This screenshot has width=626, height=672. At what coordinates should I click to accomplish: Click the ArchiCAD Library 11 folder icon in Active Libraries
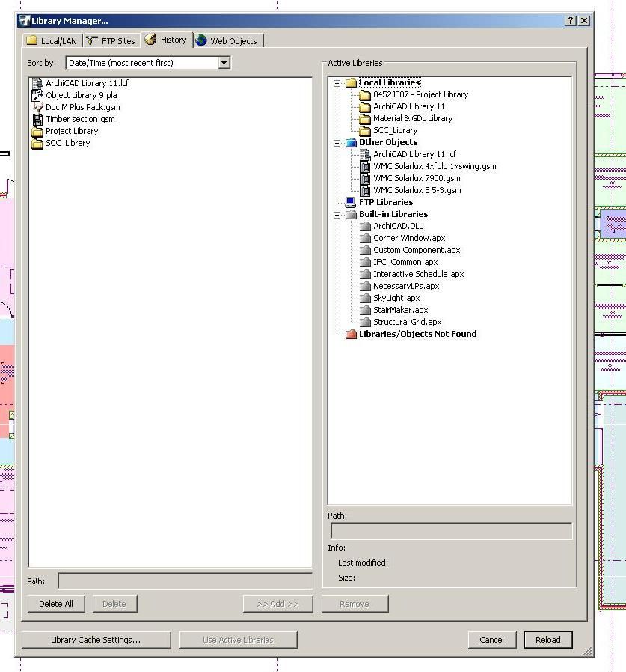click(x=365, y=106)
